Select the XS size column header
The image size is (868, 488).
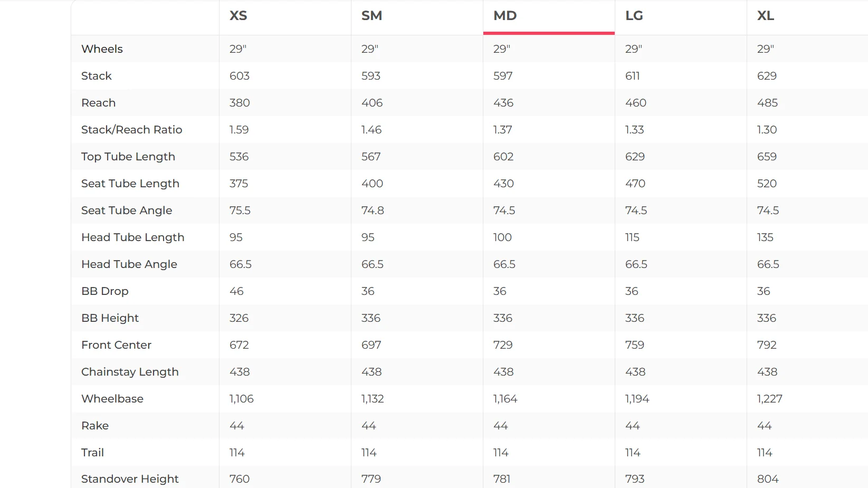pyautogui.click(x=238, y=16)
